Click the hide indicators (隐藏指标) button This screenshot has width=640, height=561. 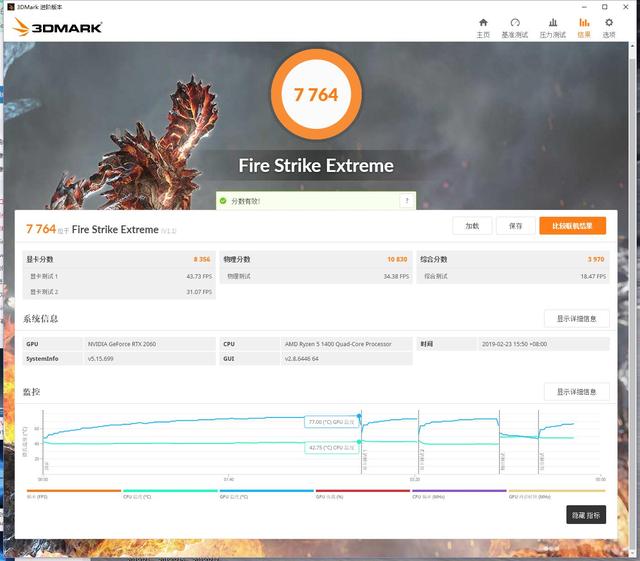[586, 515]
